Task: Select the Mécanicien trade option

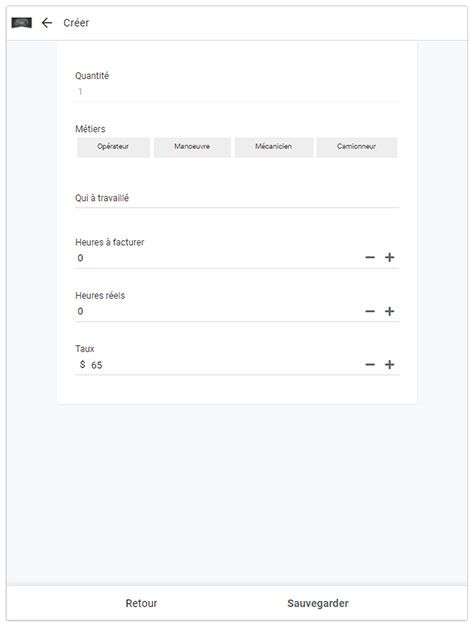Action: pyautogui.click(x=274, y=147)
